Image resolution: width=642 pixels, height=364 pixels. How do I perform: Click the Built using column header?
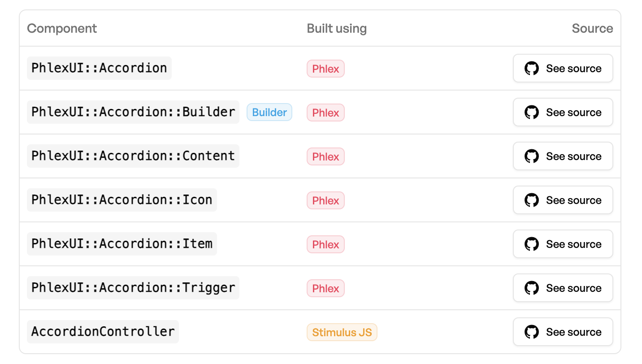336,28
